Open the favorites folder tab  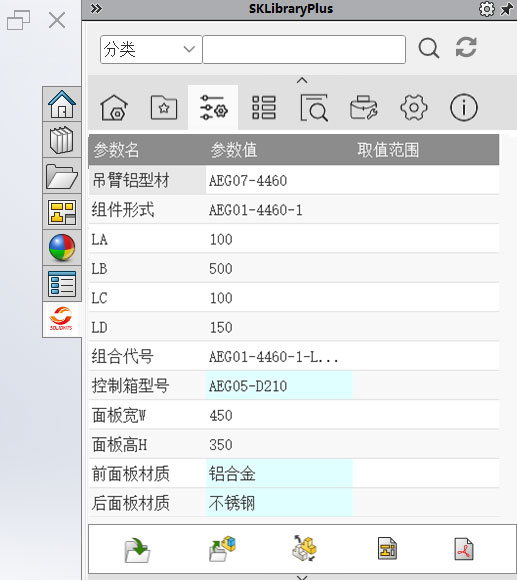tap(164, 107)
